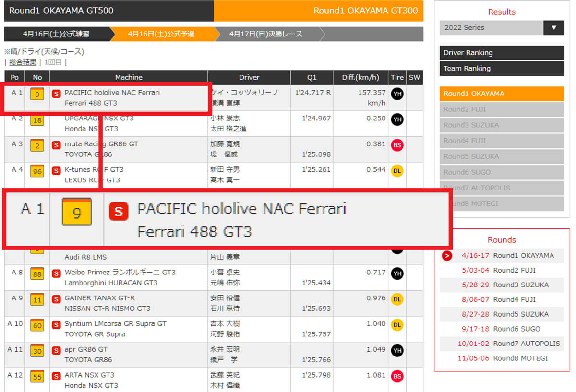Open 11/05-06 Round8 MOTEGI in Rounds list

503,358
